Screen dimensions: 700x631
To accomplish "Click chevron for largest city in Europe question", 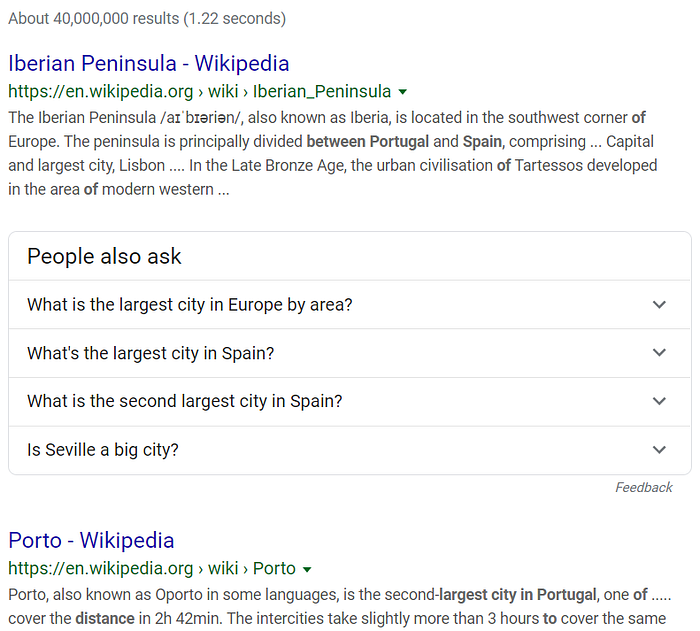I will click(x=659, y=305).
